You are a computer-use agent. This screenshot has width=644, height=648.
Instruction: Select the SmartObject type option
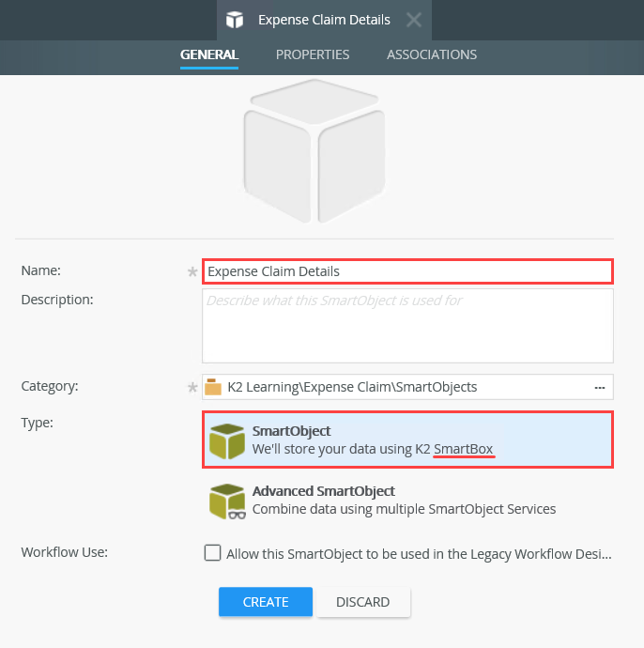tap(407, 440)
